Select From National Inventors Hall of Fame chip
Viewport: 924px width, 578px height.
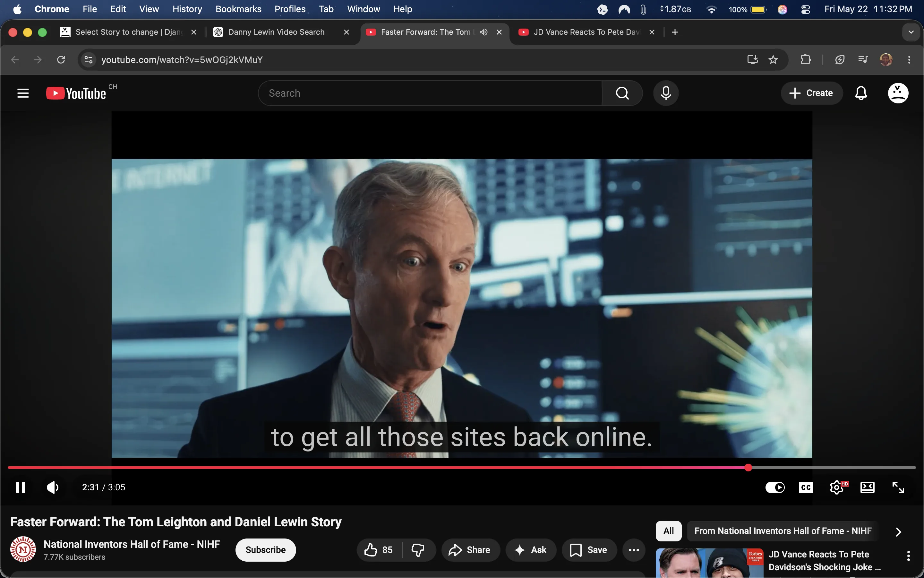click(783, 531)
